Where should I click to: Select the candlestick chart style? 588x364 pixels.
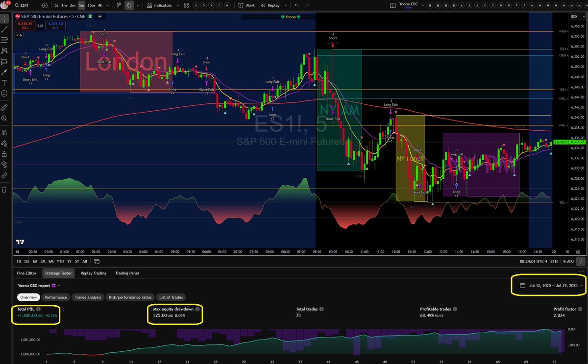(x=128, y=5)
